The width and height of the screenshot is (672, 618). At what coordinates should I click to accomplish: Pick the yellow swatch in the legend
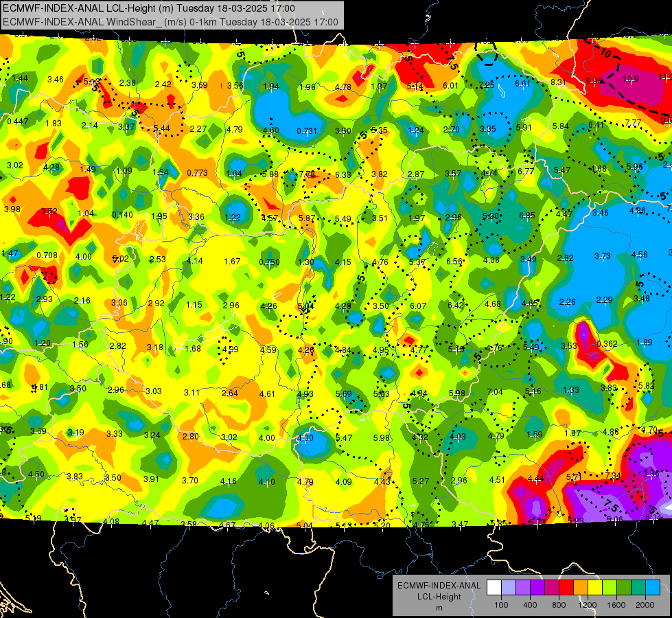click(x=595, y=588)
